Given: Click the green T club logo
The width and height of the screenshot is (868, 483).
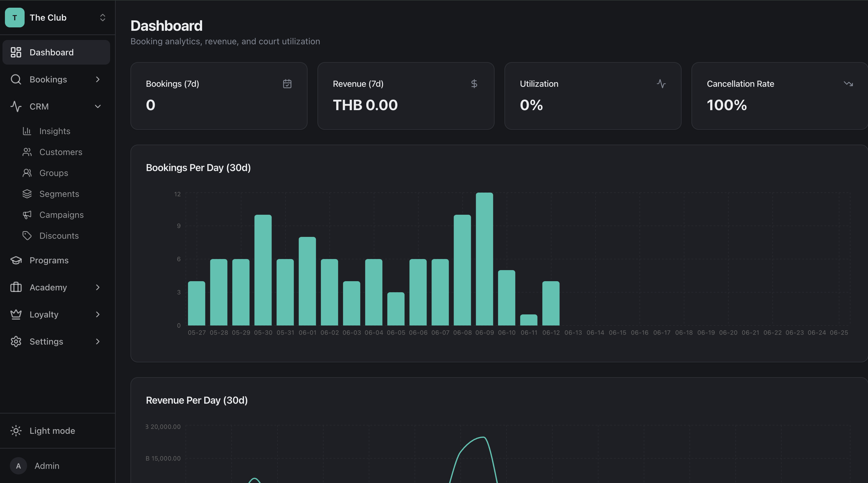Looking at the screenshot, I should [x=14, y=18].
